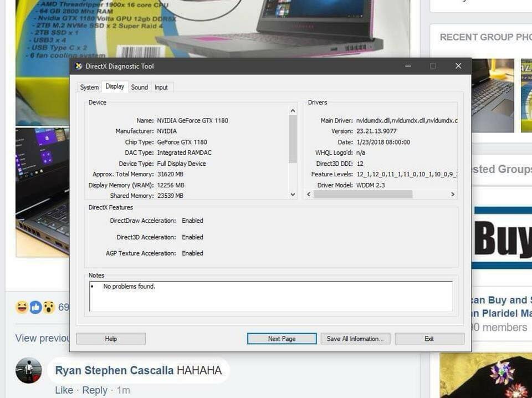
Task: Open the Sound tab
Action: point(140,87)
